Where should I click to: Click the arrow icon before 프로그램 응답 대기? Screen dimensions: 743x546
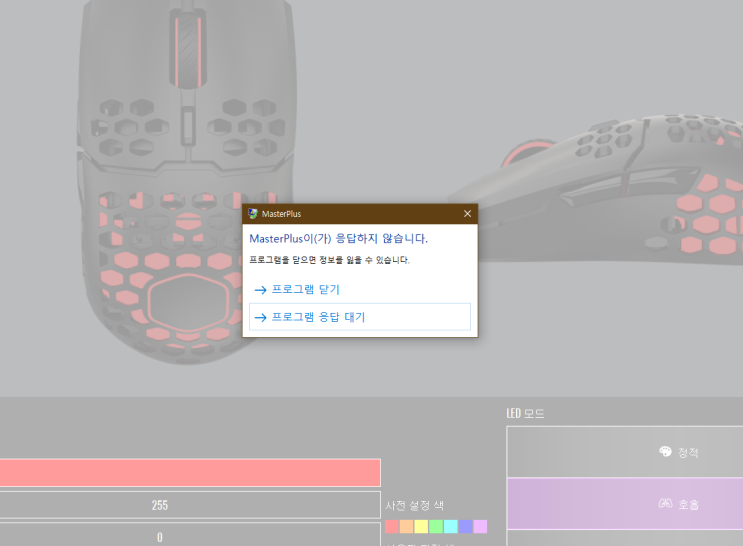[260, 317]
